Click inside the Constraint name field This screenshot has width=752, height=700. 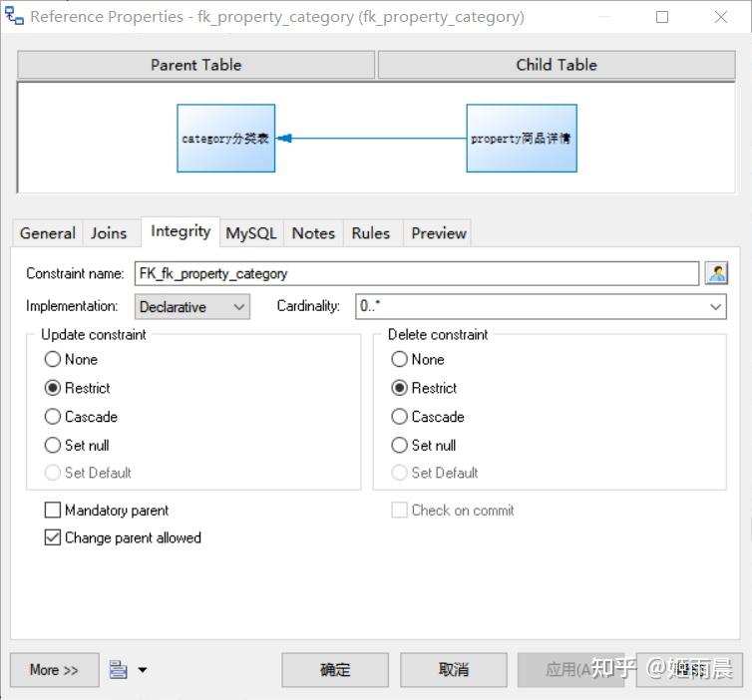[416, 273]
